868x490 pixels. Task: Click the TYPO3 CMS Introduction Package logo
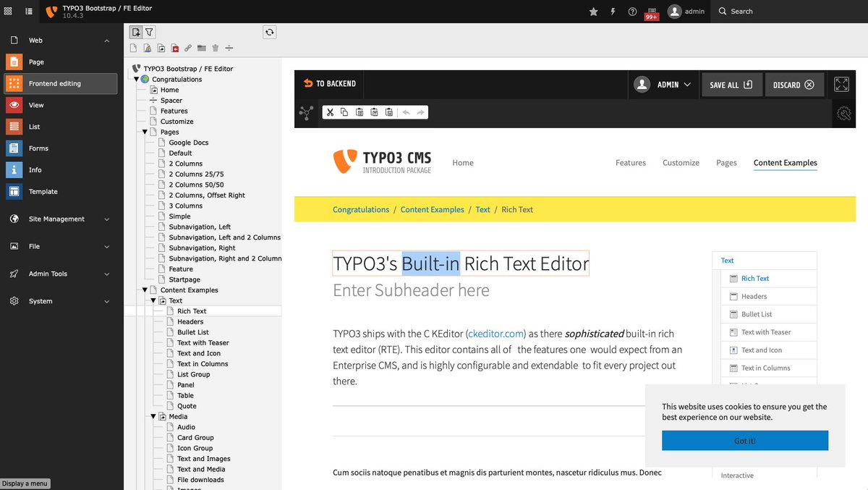(382, 161)
